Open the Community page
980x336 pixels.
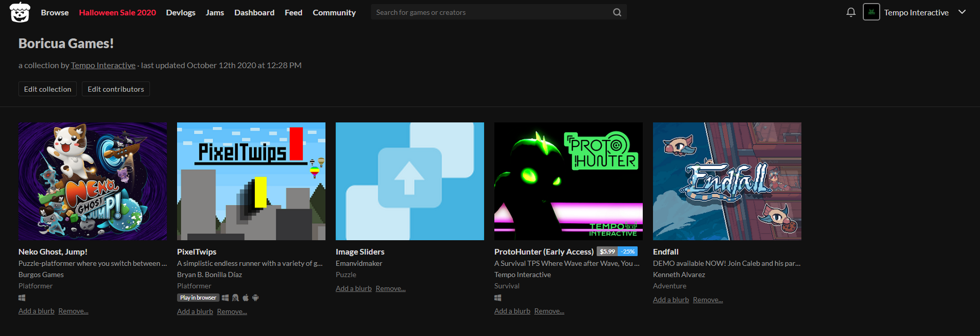(334, 12)
